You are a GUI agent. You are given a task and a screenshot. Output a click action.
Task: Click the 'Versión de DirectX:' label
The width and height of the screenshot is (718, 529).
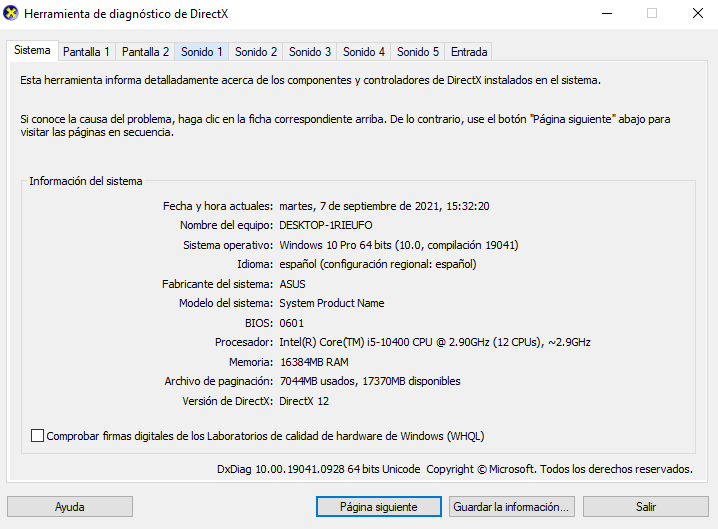pos(227,401)
